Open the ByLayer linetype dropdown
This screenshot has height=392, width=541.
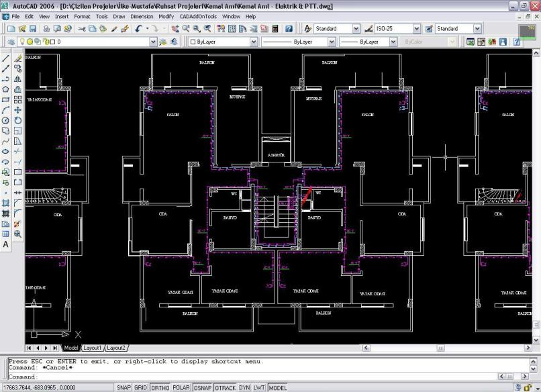332,42
